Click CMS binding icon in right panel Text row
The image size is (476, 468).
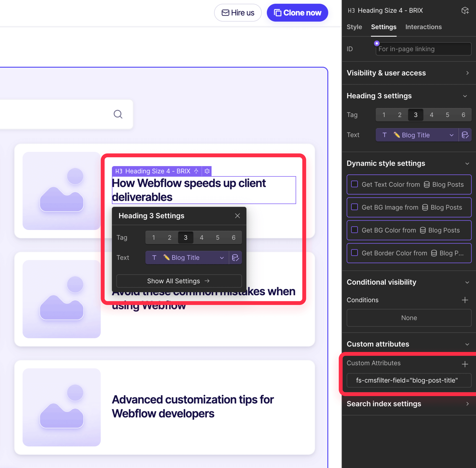pos(465,135)
